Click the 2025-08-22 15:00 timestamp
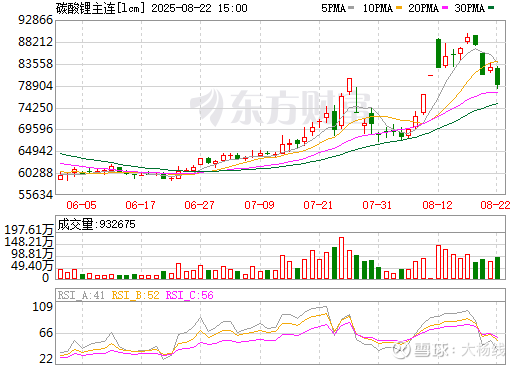The height and width of the screenshot is (366, 521). (x=199, y=8)
